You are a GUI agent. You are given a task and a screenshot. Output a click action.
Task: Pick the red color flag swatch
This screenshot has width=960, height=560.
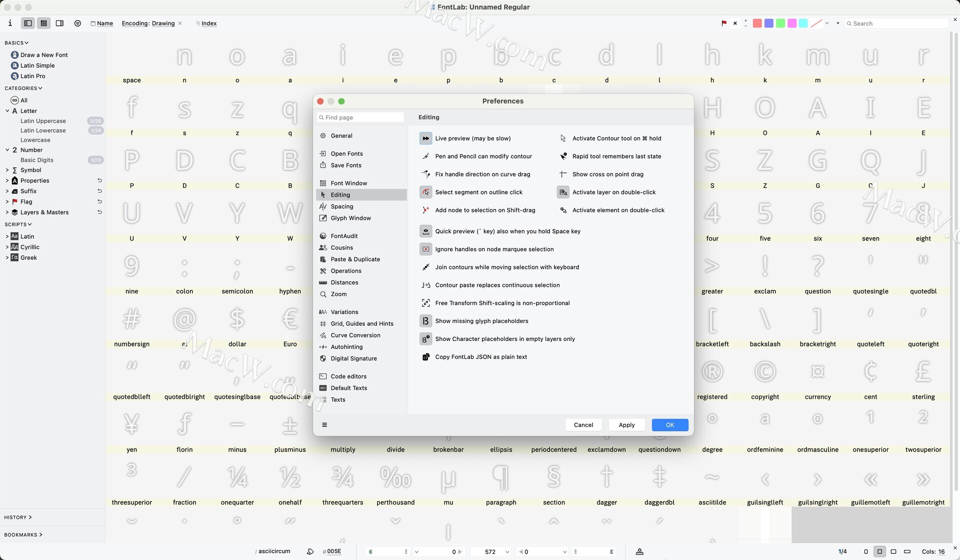pos(757,23)
